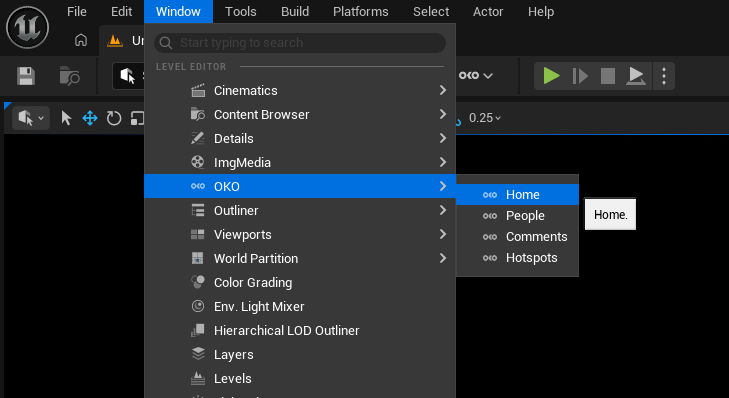Choose People in the OKO submenu

click(x=517, y=215)
